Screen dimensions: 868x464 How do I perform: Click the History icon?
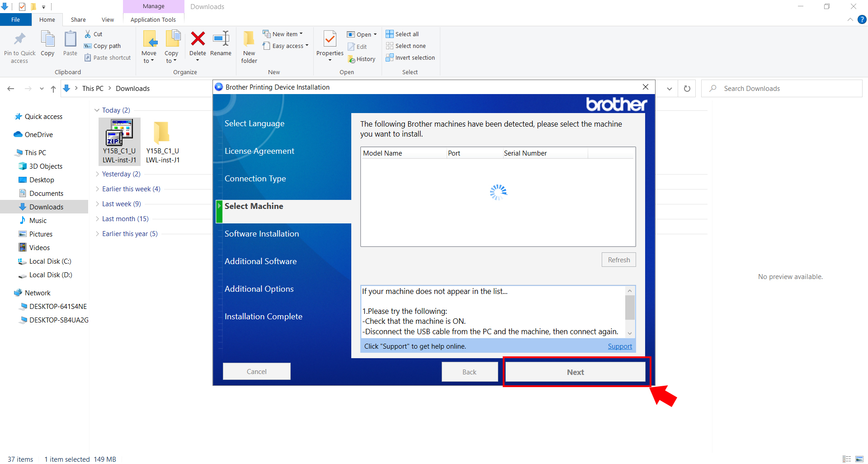tap(362, 59)
